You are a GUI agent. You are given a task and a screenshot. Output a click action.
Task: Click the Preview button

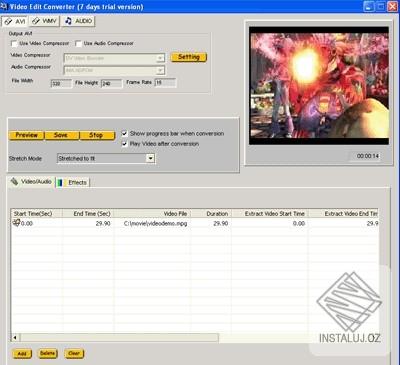26,135
